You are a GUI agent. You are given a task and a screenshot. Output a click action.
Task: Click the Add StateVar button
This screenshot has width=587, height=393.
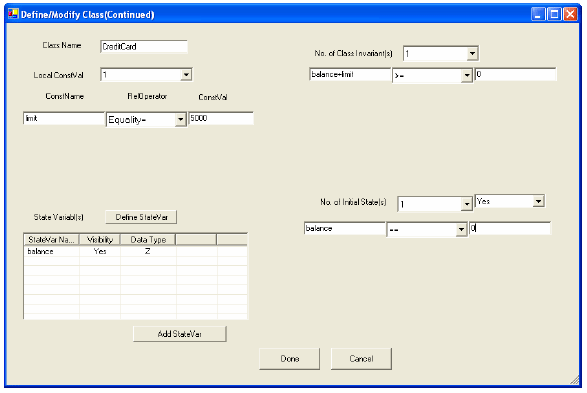180,334
